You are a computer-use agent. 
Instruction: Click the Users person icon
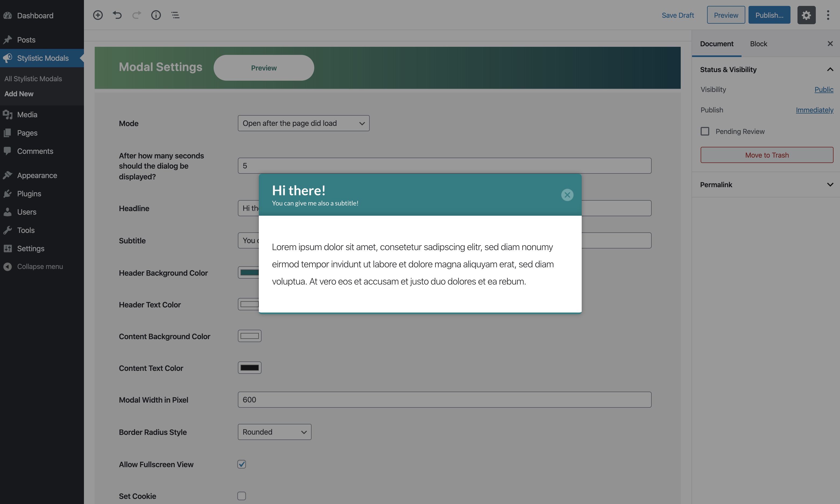tap(8, 212)
